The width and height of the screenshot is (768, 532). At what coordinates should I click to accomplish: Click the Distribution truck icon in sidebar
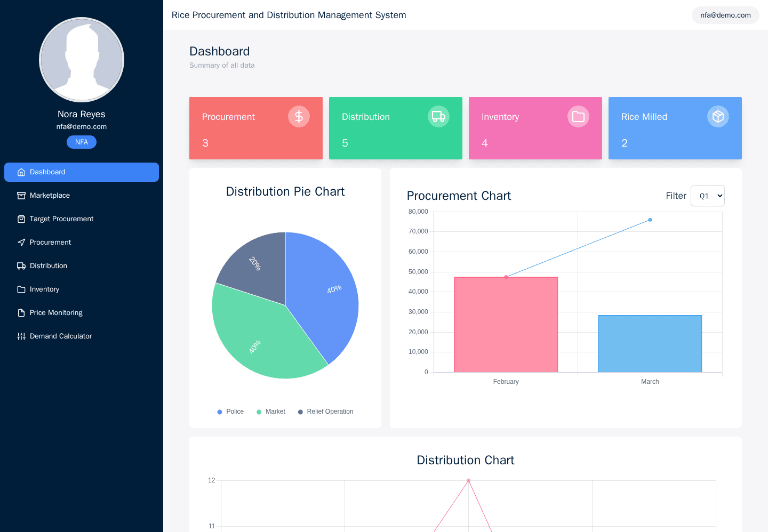pos(21,266)
